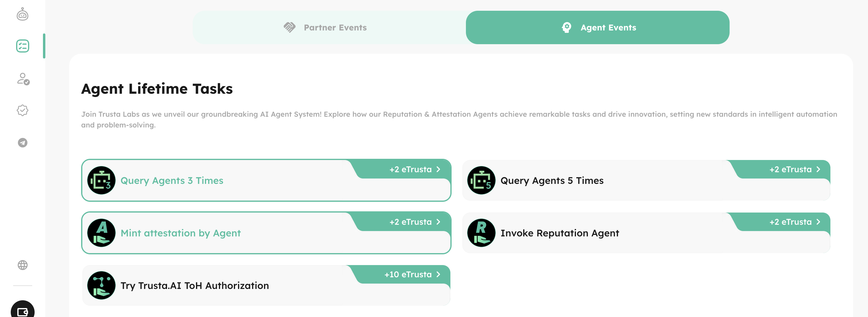868x317 pixels.
Task: Click the robot 3 icon on Query Agents 3 Times
Action: [x=101, y=180]
